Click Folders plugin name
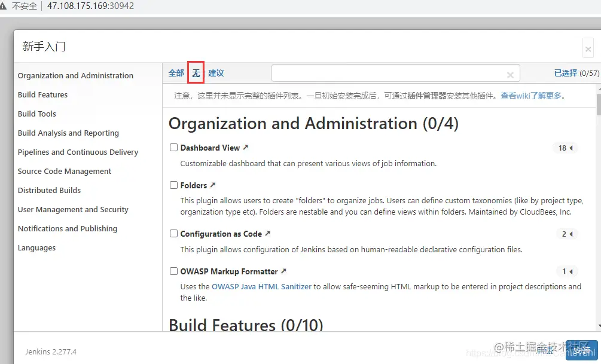The height and width of the screenshot is (364, 601). 194,185
